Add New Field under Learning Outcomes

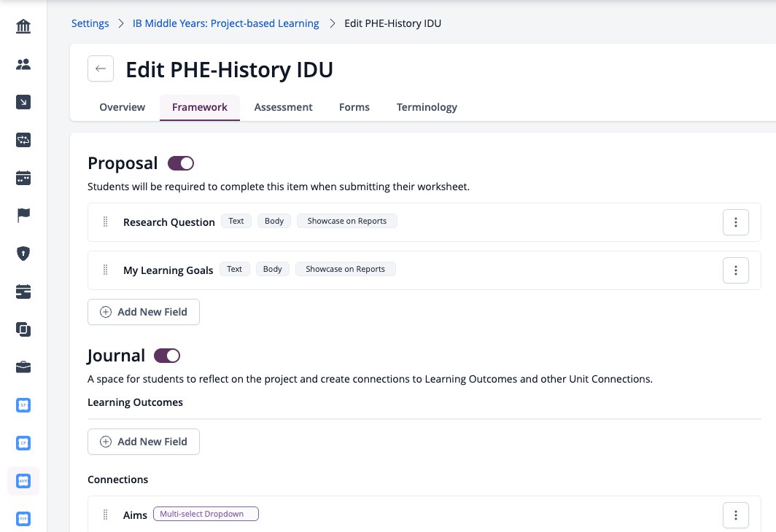144,442
